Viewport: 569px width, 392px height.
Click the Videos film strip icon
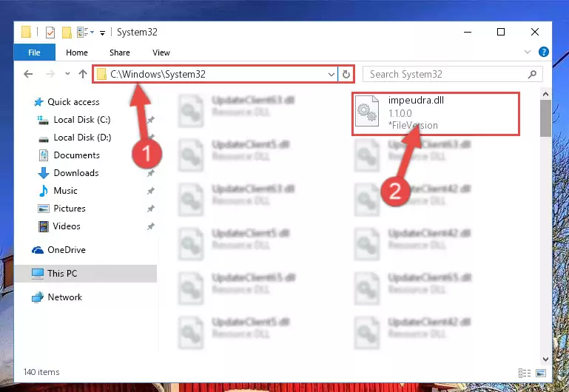44,226
